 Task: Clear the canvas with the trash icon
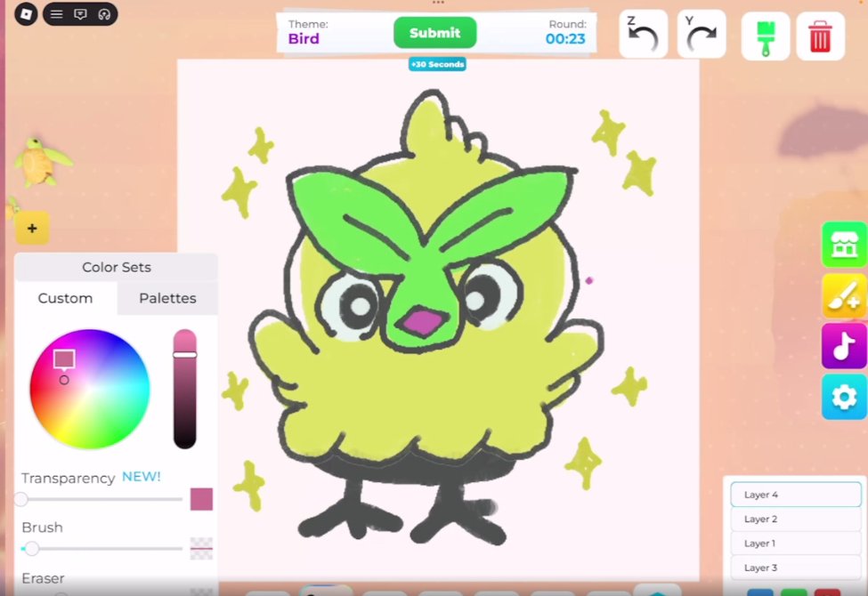click(820, 36)
